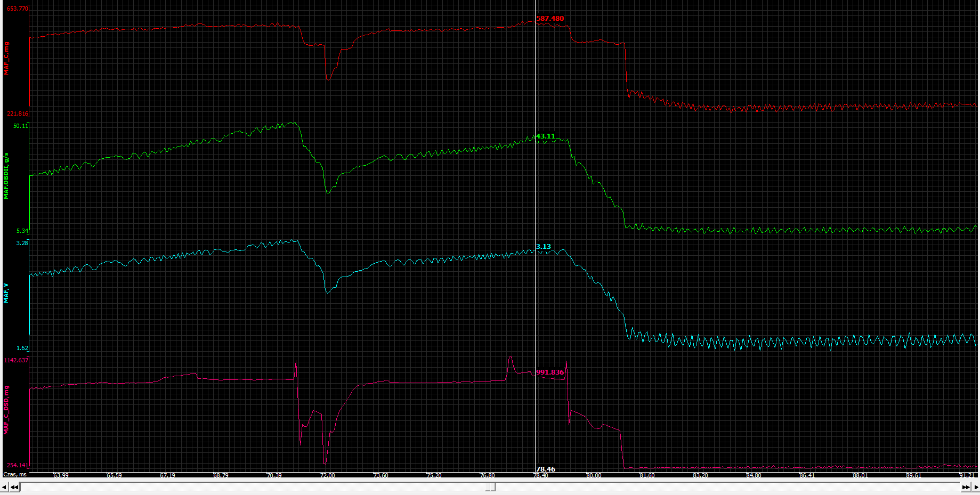Click the 653.770 maximum value of red axis
The width and height of the screenshot is (980, 495).
coord(17,9)
